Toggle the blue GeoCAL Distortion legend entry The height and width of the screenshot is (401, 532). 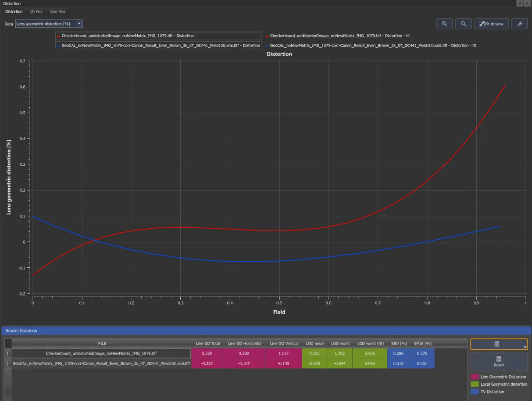tap(158, 45)
